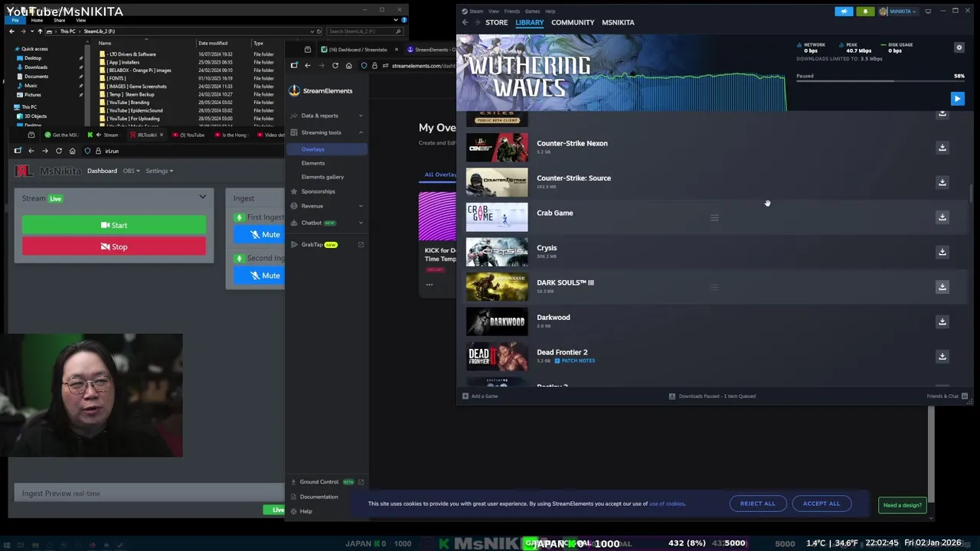
Task: Mute the Second Ingest
Action: [260, 275]
